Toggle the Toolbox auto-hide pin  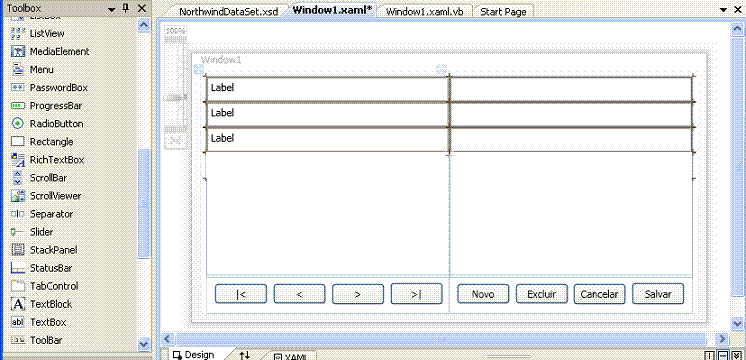pos(126,8)
